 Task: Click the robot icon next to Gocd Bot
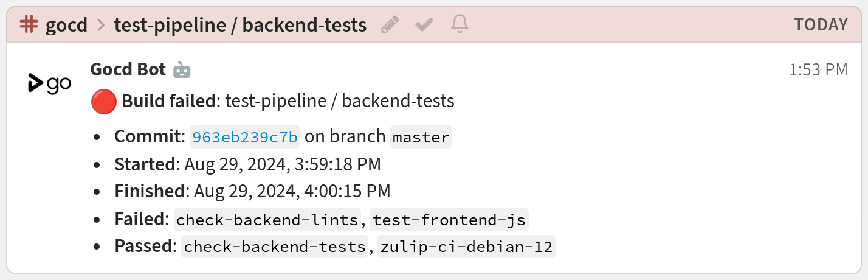tap(181, 70)
